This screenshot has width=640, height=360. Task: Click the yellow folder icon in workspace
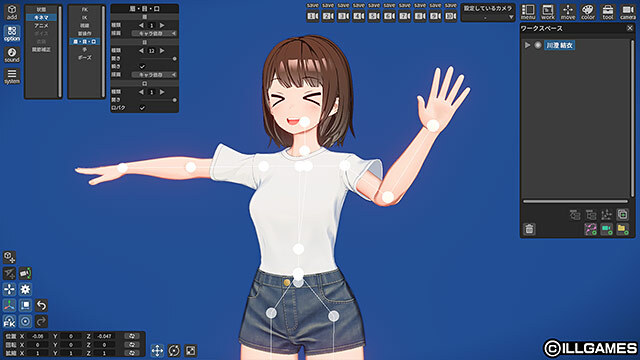[x=622, y=229]
